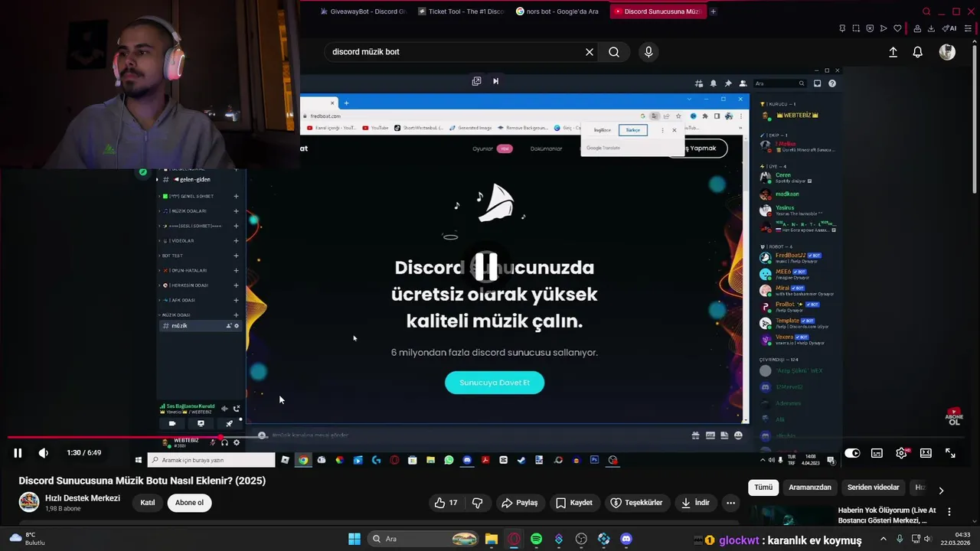The width and height of the screenshot is (980, 551).
Task: Enter fullscreen video mode
Action: click(950, 453)
